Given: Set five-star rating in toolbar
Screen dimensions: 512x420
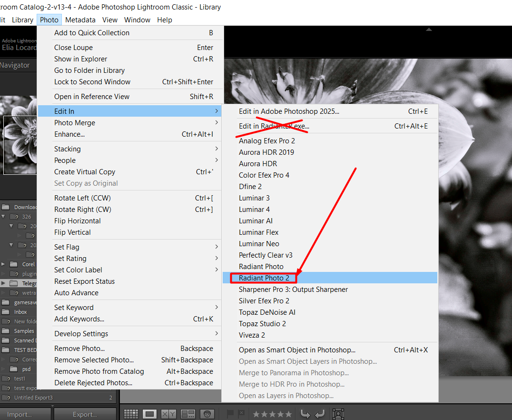Looking at the screenshot, I should (288, 414).
